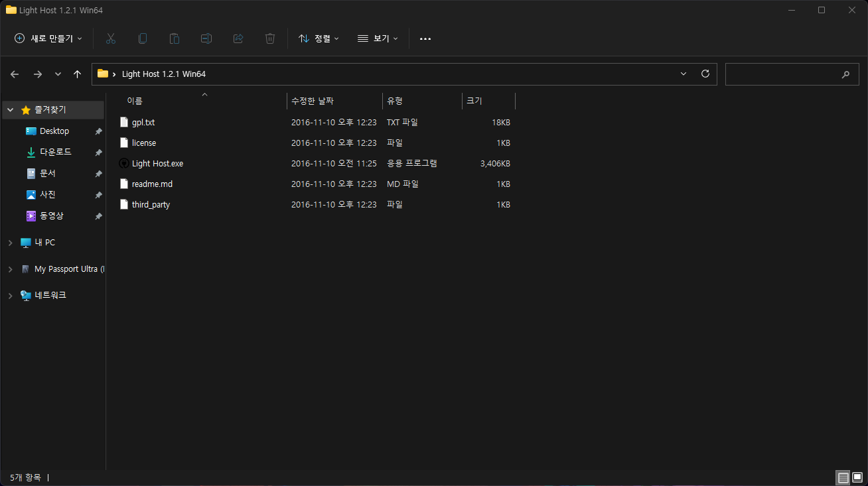
Task: Click the breadcrumb chevron before folder name
Action: coord(114,74)
